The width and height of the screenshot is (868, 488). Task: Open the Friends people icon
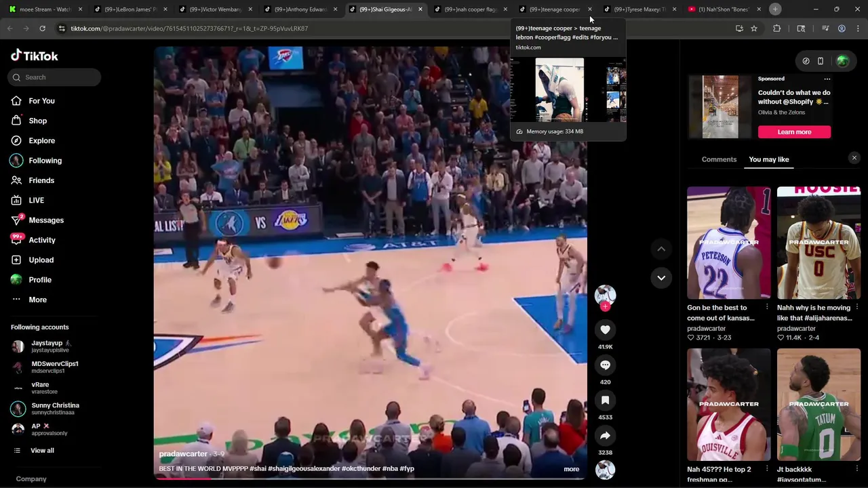click(x=16, y=180)
